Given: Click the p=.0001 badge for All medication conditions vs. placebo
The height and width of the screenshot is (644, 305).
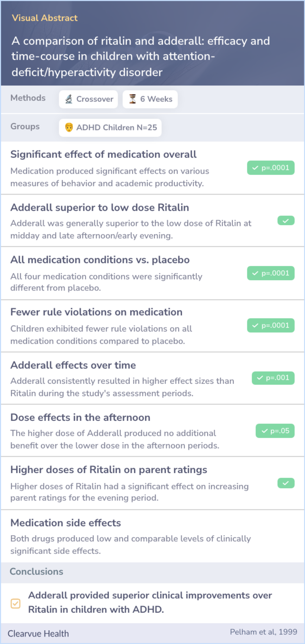Looking at the screenshot, I should click(271, 273).
